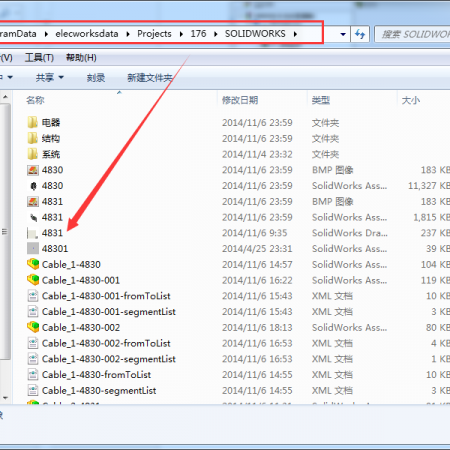Open the 帮助(H) menu
This screenshot has width=450, height=450.
click(81, 58)
